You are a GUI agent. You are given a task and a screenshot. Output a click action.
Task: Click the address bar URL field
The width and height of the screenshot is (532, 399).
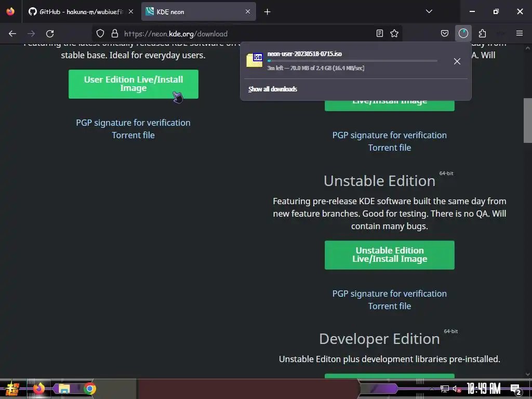(x=248, y=34)
